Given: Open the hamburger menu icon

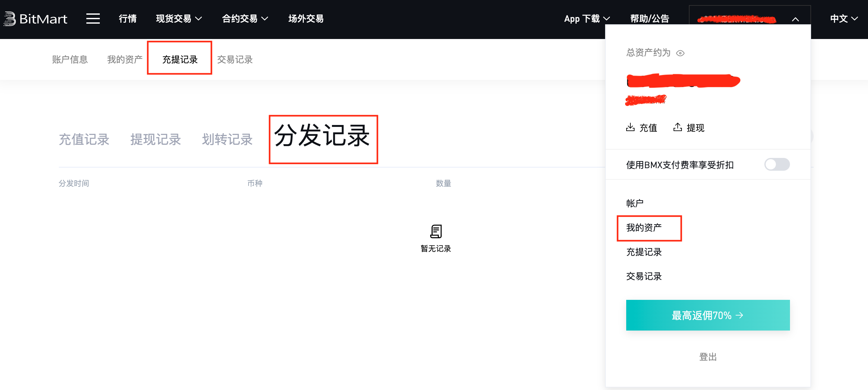Looking at the screenshot, I should 93,19.
